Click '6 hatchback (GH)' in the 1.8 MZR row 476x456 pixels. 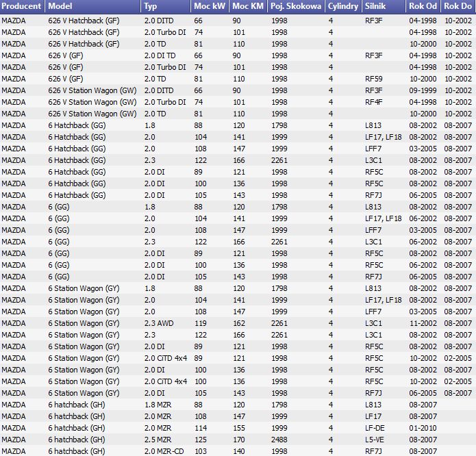click(77, 405)
